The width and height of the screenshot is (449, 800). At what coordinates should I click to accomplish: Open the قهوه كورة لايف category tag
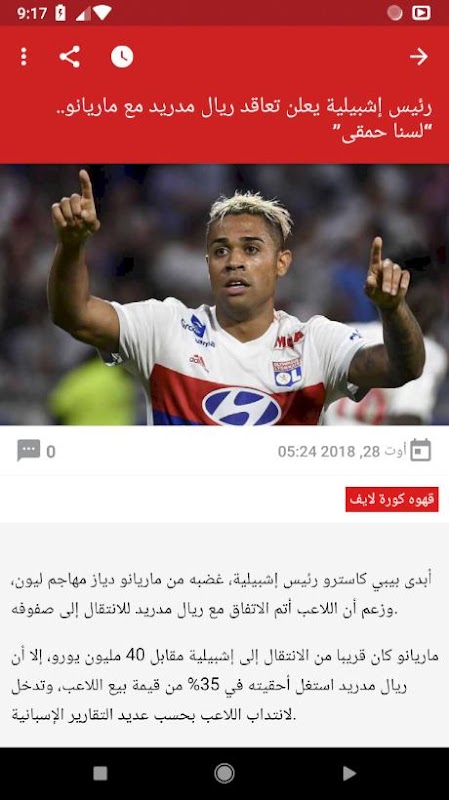coord(392,499)
